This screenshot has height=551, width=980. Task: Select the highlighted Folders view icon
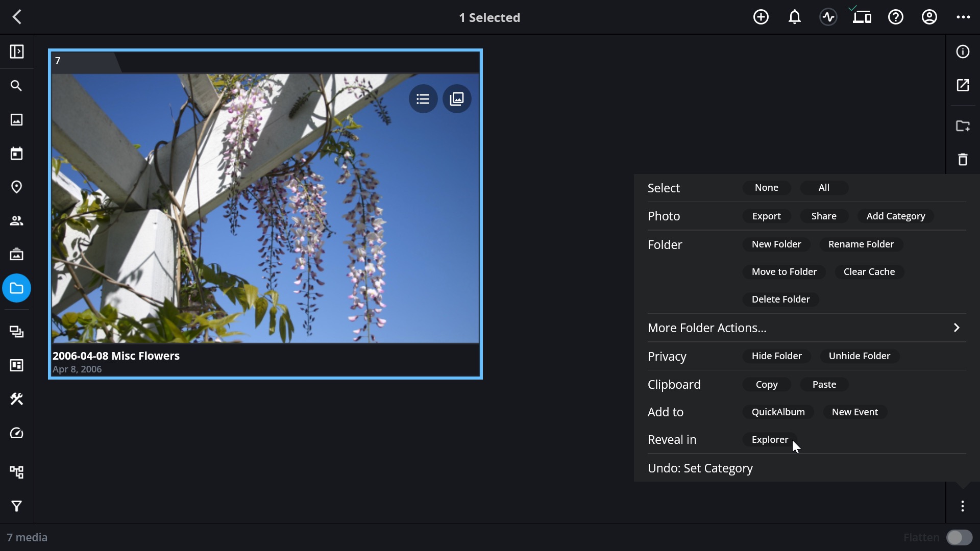point(17,288)
